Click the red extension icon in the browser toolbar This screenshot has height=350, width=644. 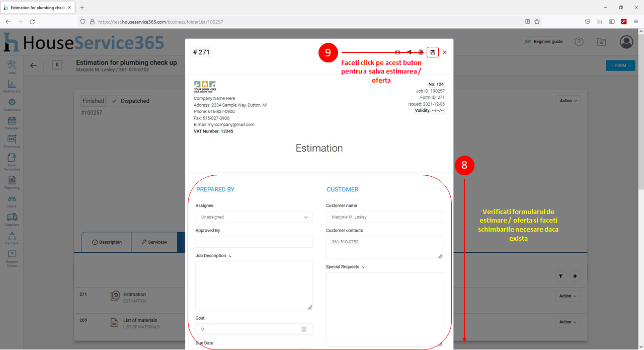coord(624,22)
